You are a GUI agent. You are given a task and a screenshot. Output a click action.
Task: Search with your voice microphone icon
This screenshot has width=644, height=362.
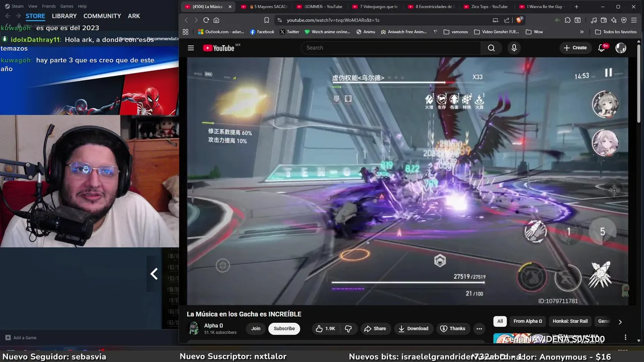514,48
